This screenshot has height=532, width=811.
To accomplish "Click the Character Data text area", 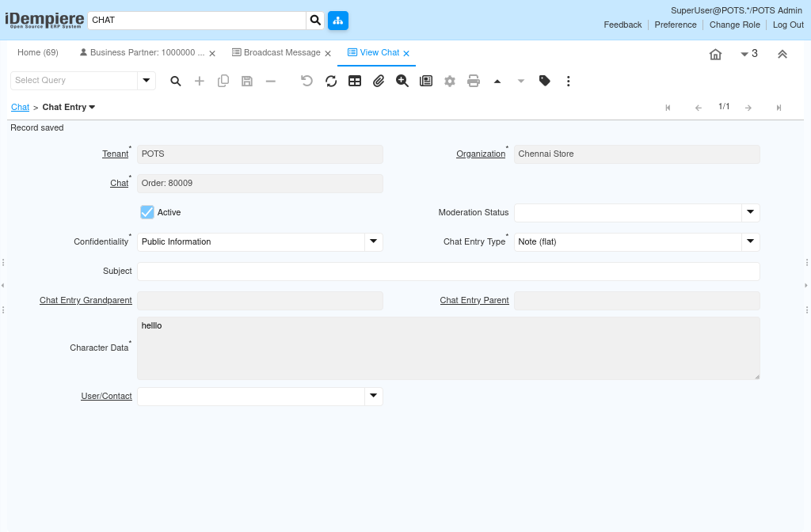I will pyautogui.click(x=448, y=348).
